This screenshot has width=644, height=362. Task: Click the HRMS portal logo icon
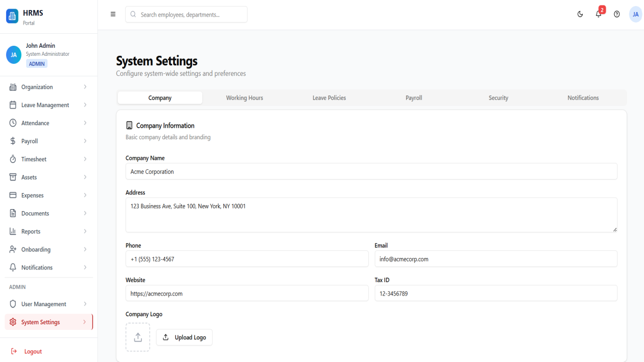[x=12, y=16]
